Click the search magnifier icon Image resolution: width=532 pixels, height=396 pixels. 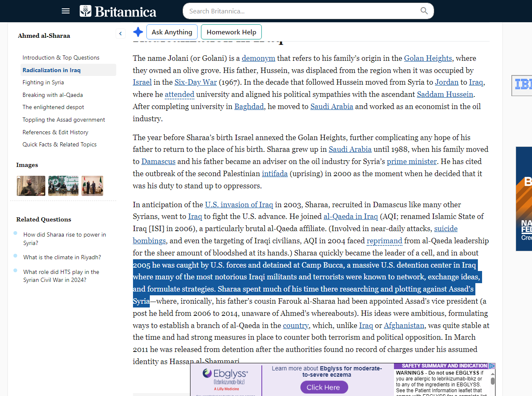[424, 11]
